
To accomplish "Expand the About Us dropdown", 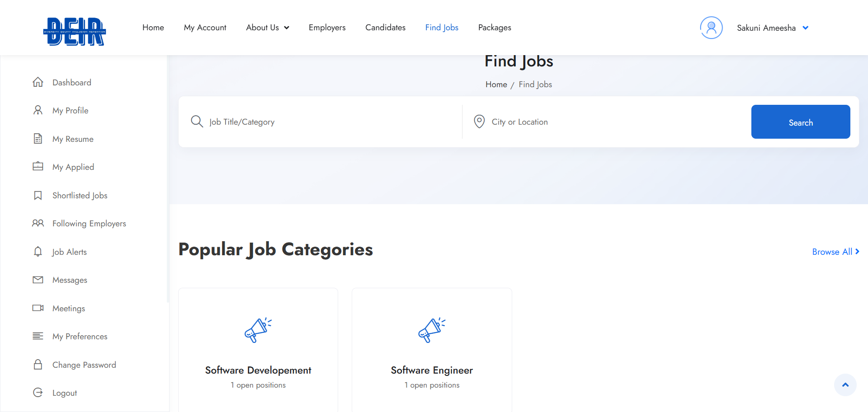I will 268,28.
